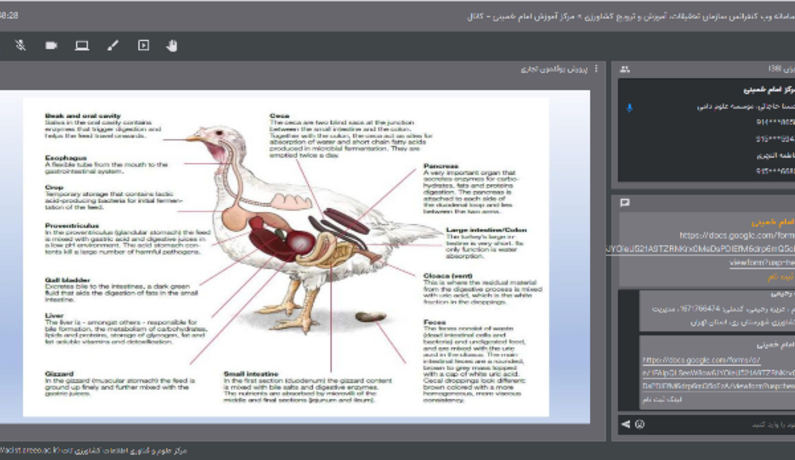Select the 'Liver' heading on slide
The image size is (795, 460).
54,315
